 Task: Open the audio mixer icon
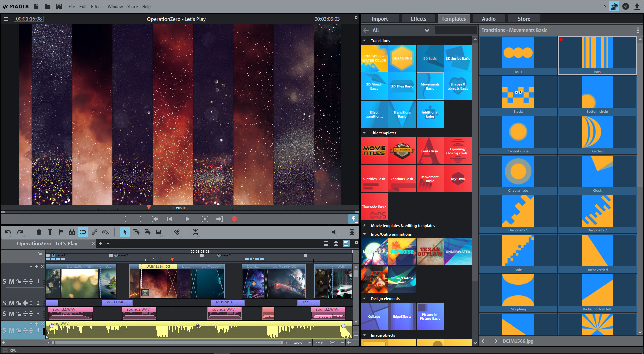[x=352, y=232]
